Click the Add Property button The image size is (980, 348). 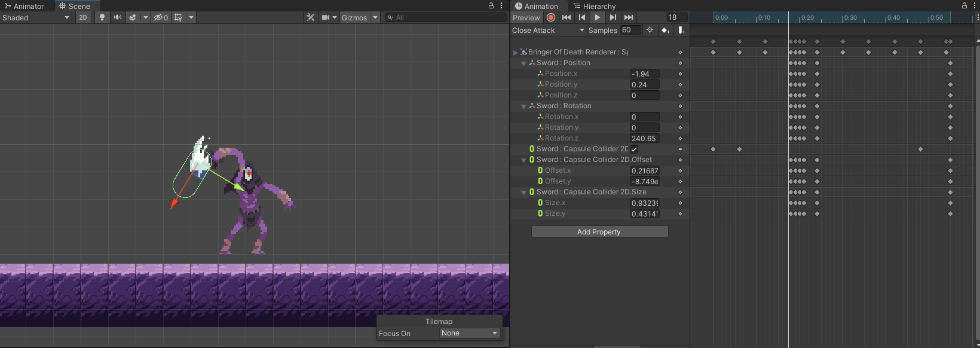(x=599, y=231)
